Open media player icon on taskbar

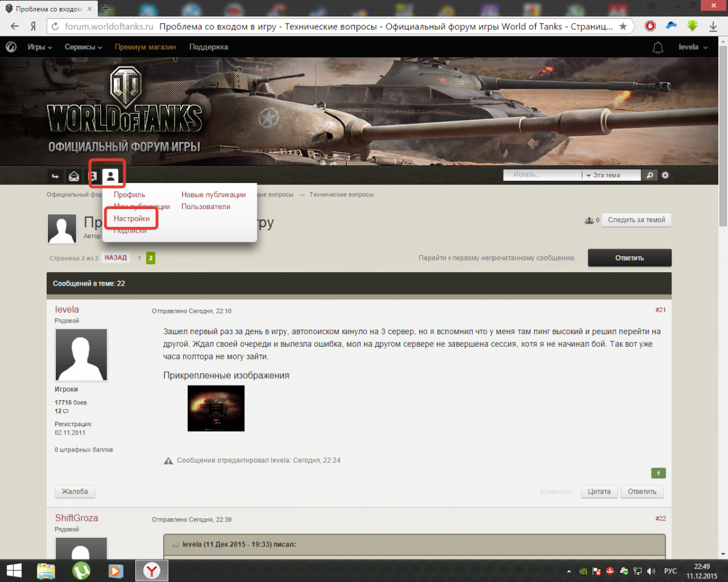[115, 570]
